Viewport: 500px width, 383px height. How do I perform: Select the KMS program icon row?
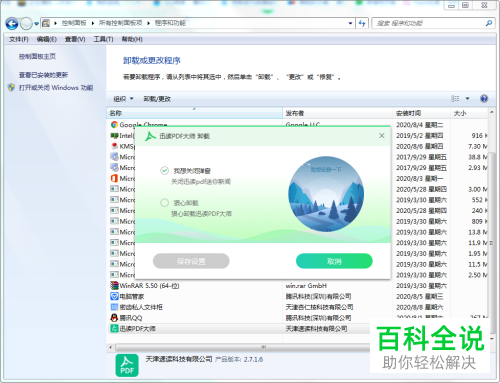[x=114, y=146]
